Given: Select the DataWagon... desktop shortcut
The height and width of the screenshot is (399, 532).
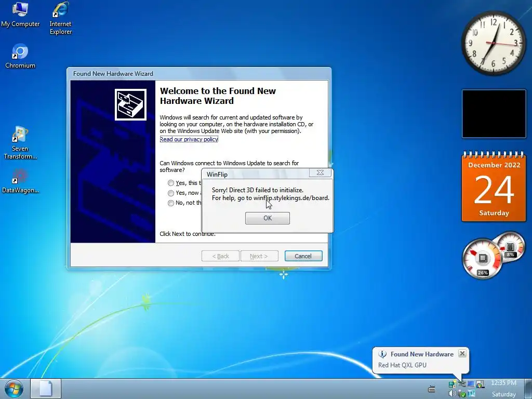Looking at the screenshot, I should [x=20, y=181].
